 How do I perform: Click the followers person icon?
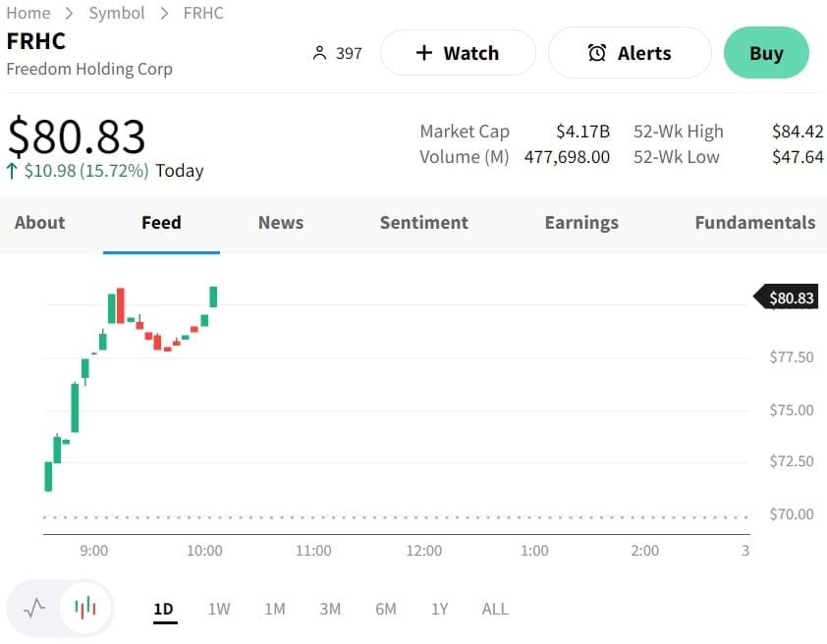[318, 53]
